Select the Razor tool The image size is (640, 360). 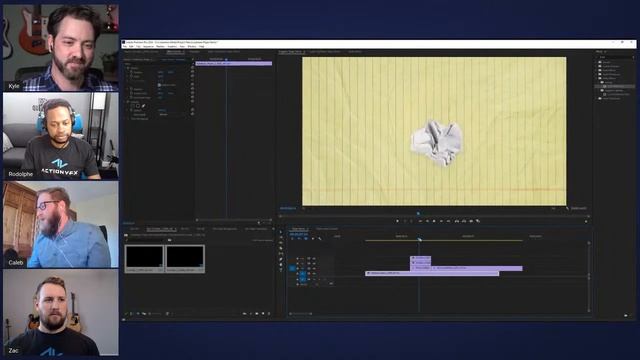click(281, 248)
